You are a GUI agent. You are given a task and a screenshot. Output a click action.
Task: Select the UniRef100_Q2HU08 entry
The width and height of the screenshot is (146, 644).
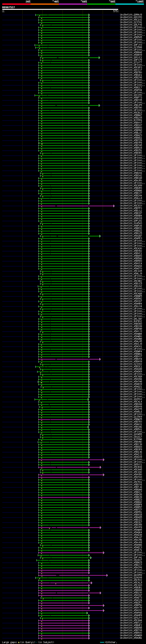[131, 578]
